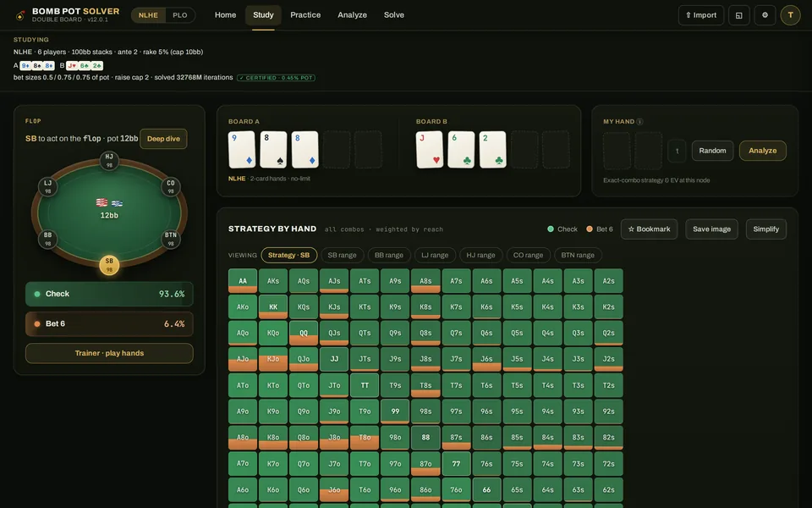Click the small 8♠ chip in the Studying summary
The image size is (812, 508).
click(x=37, y=66)
